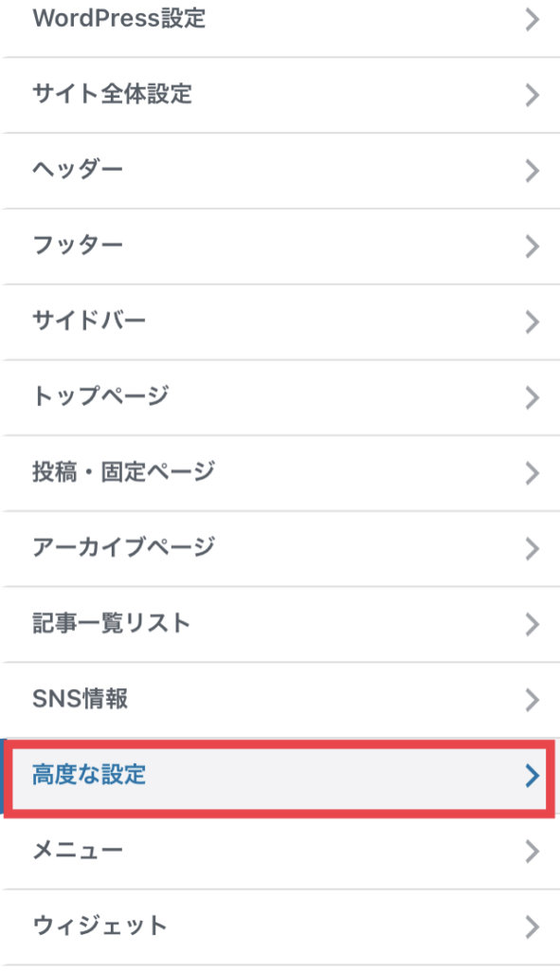Click the arrow next to フッター

(x=533, y=247)
